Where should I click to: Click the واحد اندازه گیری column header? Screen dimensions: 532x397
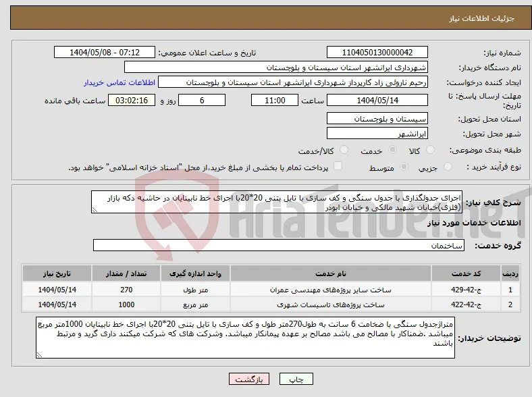[195, 273]
